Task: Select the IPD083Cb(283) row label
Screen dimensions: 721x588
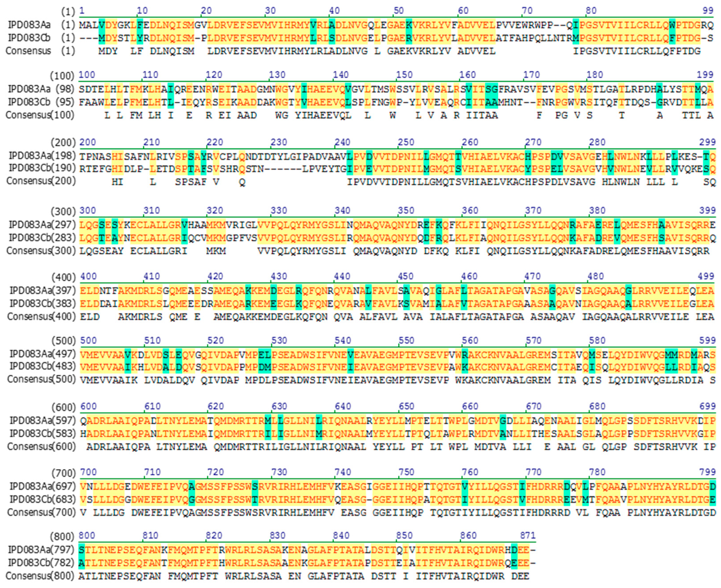Action: click(42, 238)
